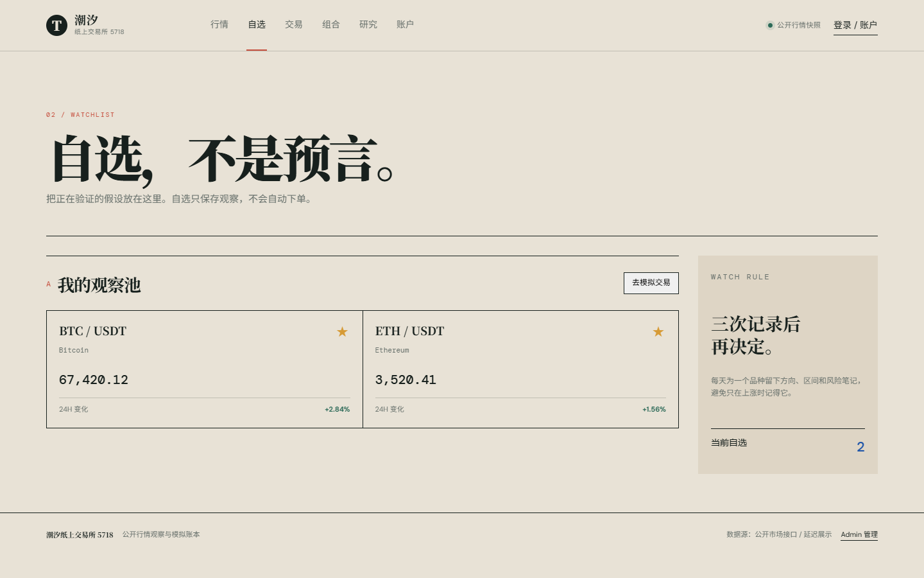
Task: Open the ETH / USDT card title
Action: [x=409, y=331]
